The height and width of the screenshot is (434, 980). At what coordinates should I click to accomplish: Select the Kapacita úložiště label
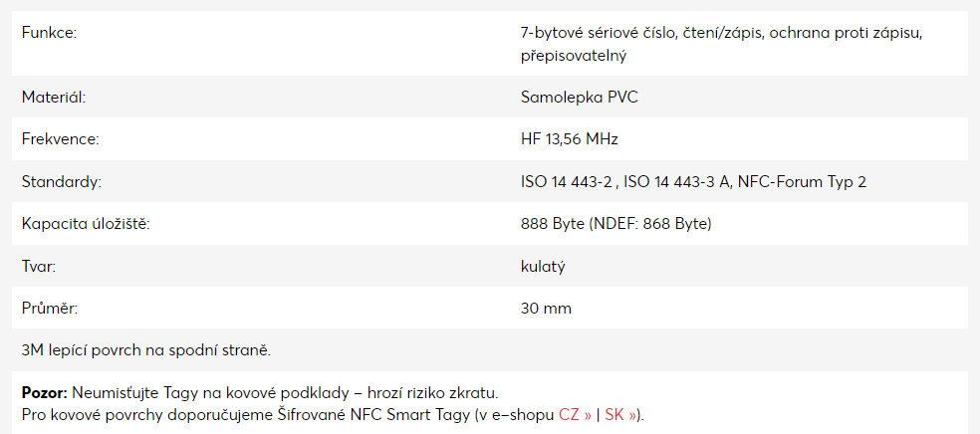87,224
